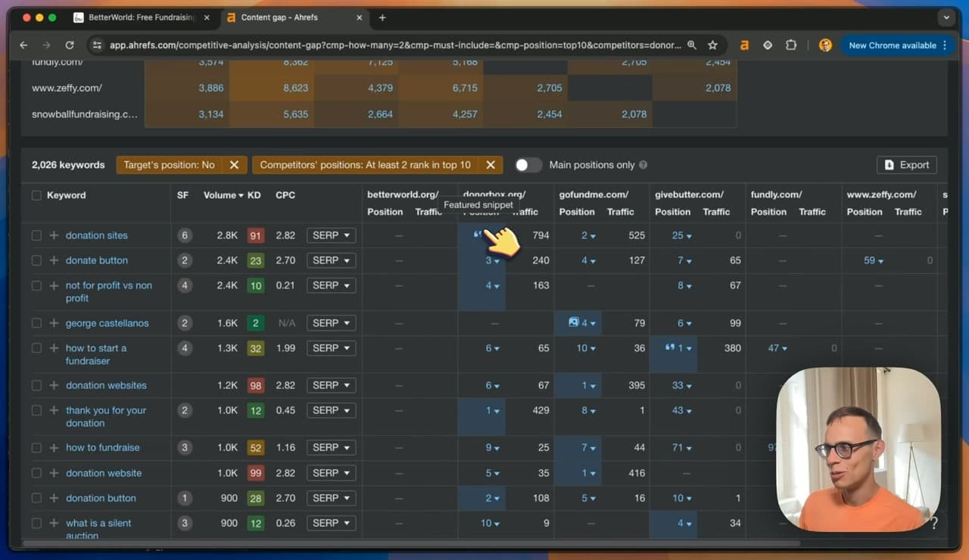Check the box for donate button keyword

coord(36,260)
